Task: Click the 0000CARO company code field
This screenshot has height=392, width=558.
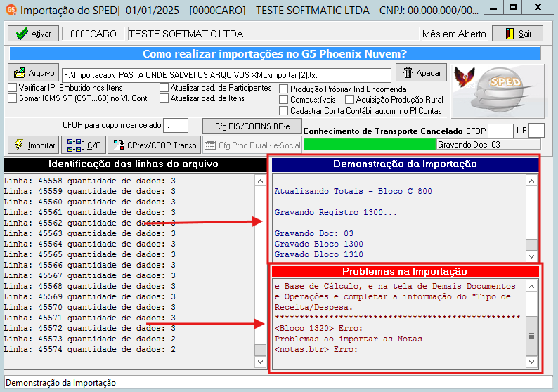Action: tap(93, 34)
